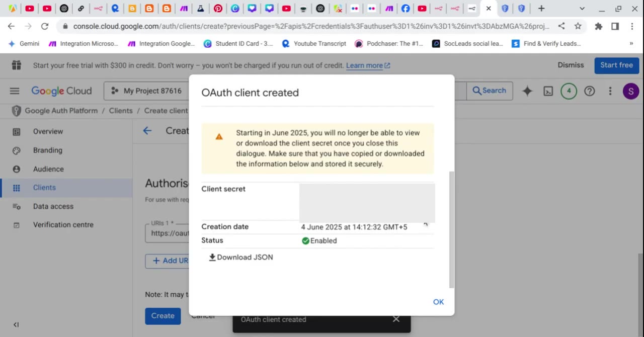This screenshot has width=644, height=337.
Task: Activate Cloud Shell terminal icon
Action: [548, 91]
